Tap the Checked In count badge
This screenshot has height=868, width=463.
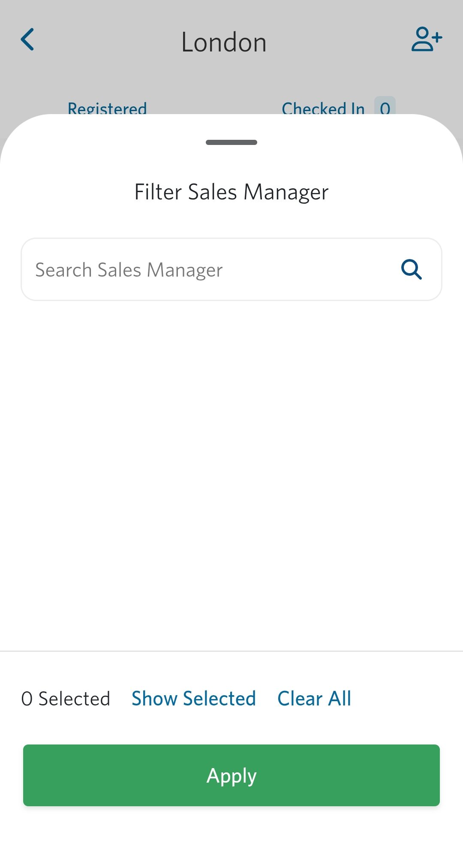[x=385, y=106]
